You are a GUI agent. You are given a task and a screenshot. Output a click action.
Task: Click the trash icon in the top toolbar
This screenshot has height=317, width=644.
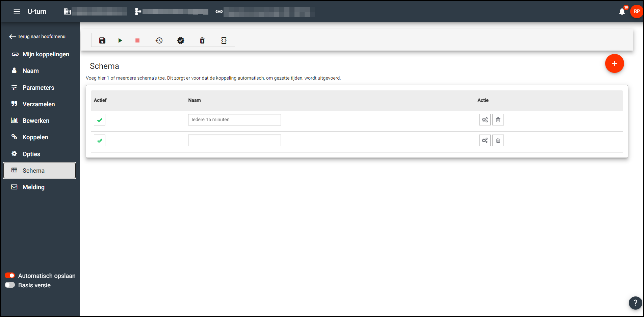click(202, 40)
